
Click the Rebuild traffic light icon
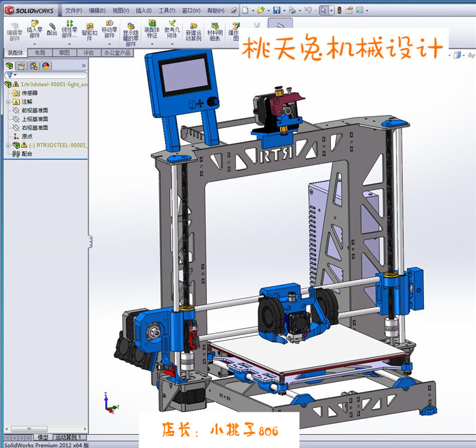[340, 10]
